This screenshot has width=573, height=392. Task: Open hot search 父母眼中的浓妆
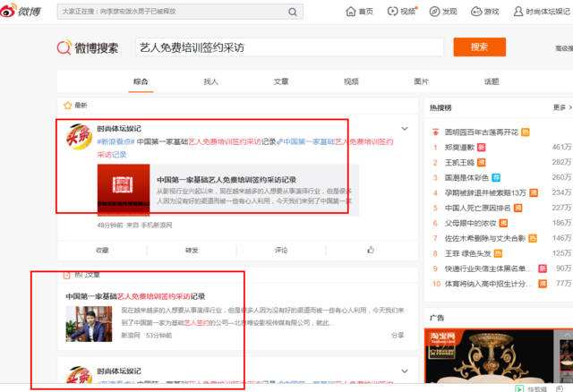[x=470, y=223]
